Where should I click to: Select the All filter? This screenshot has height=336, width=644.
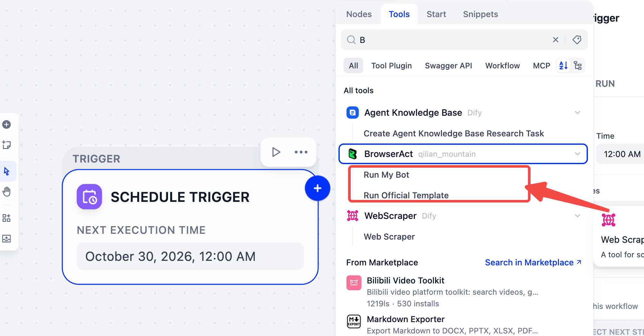(353, 66)
